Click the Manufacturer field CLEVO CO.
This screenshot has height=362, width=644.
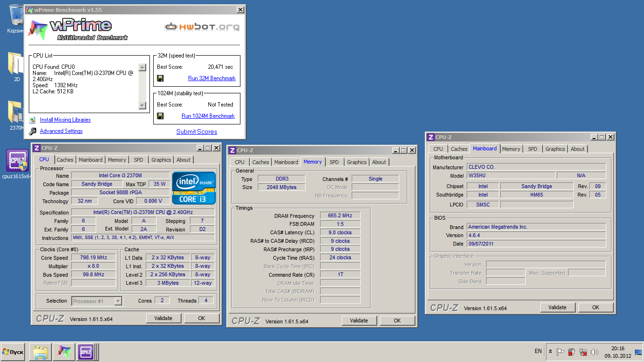click(536, 167)
